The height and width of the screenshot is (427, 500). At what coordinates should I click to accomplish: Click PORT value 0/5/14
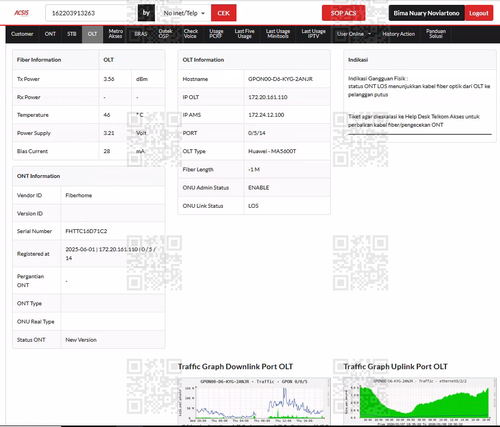point(257,133)
